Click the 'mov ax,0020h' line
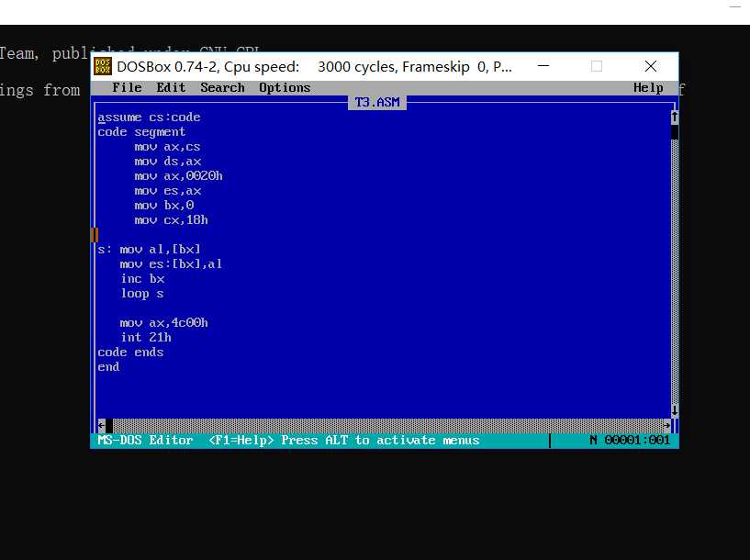Screen dimensions: 750x560 tap(178, 176)
